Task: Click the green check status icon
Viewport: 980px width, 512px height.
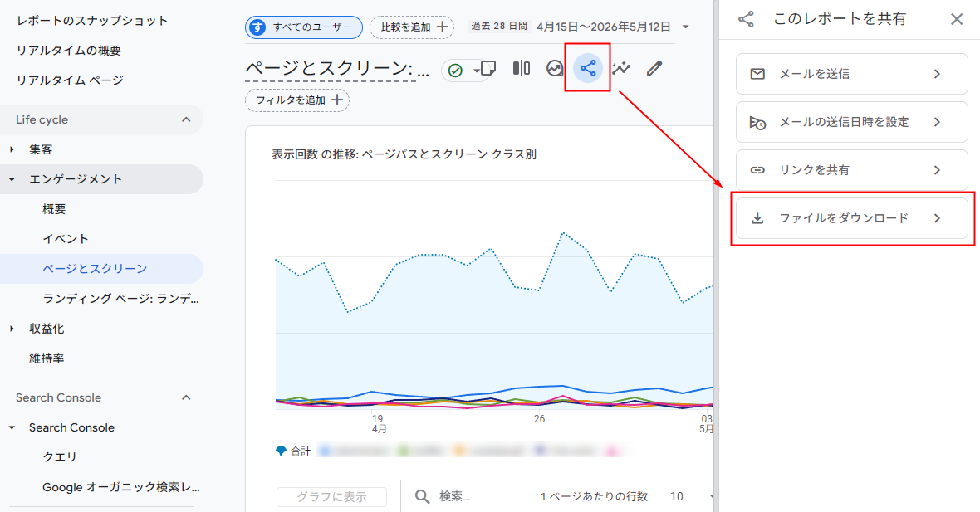Action: (x=456, y=71)
